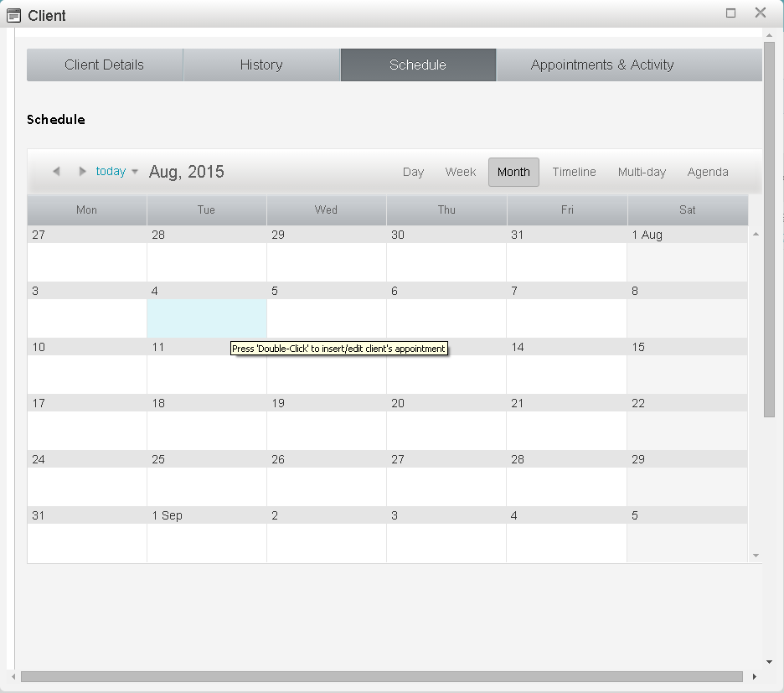Select the August 4 calendar cell
This screenshot has width=784, height=693.
(206, 318)
